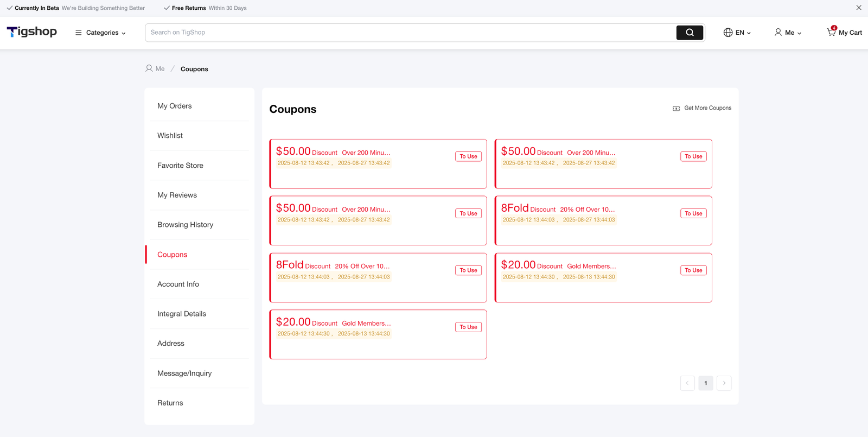868x437 pixels.
Task: Open Account Info from sidebar
Action: point(178,284)
